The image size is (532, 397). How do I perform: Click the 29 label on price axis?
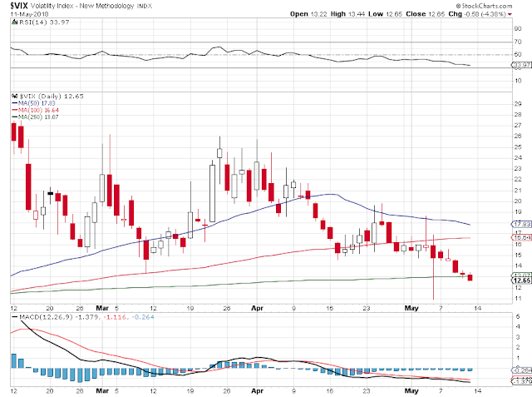pos(518,104)
